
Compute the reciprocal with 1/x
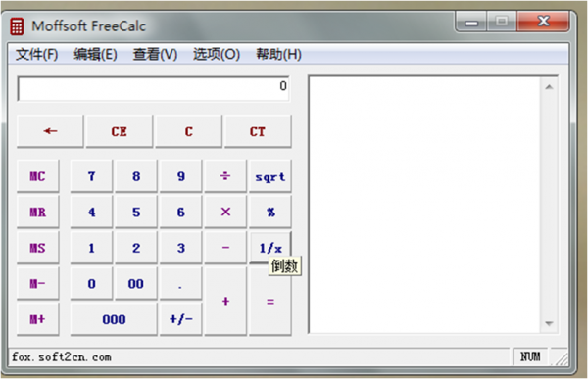point(270,248)
